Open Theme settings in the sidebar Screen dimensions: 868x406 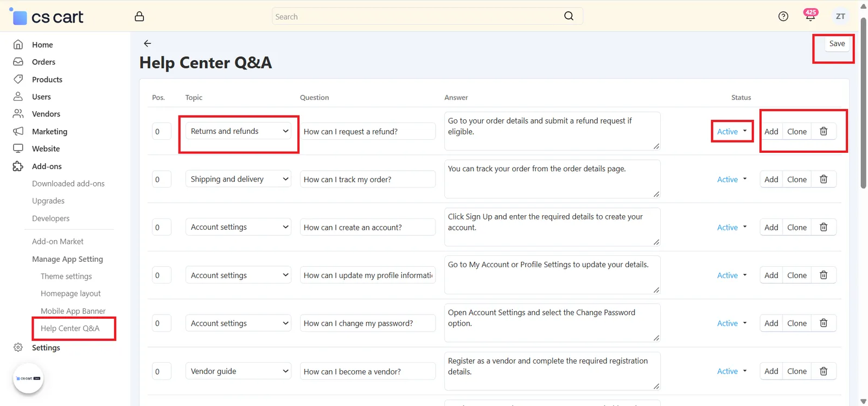[66, 276]
